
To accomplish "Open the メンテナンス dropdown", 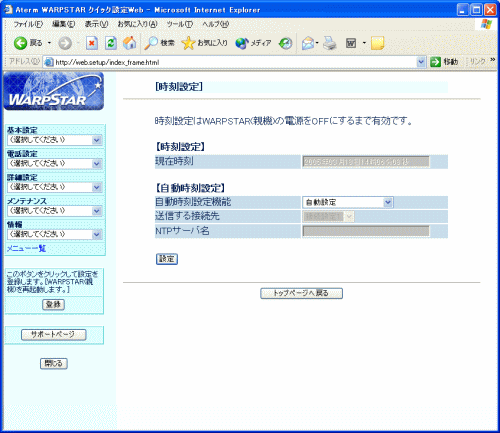I will (x=55, y=211).
